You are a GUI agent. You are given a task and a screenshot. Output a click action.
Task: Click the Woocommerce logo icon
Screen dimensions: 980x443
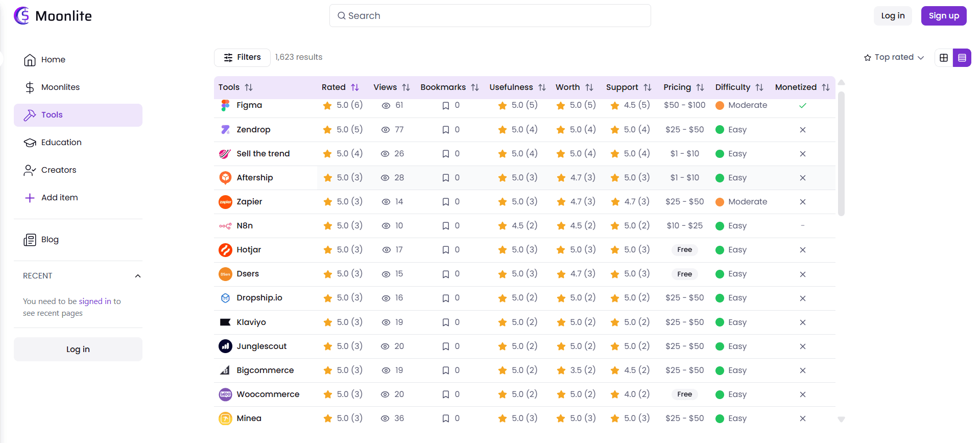(x=225, y=394)
